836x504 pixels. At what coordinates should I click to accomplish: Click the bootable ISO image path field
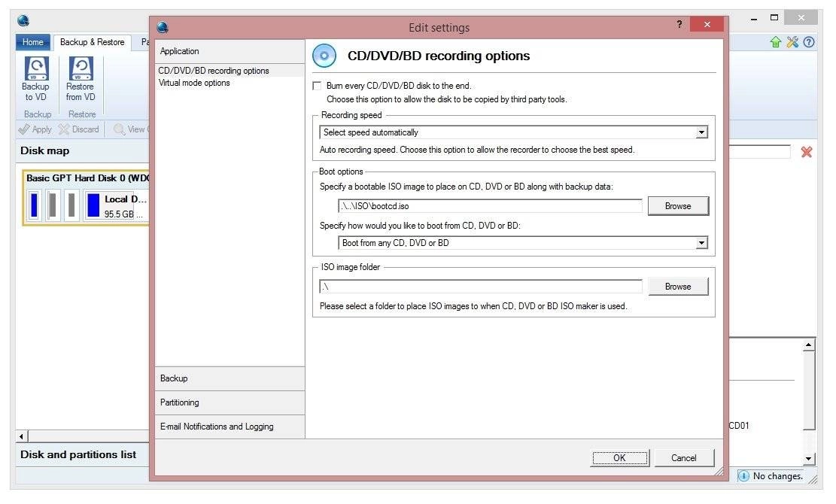pyautogui.click(x=490, y=206)
